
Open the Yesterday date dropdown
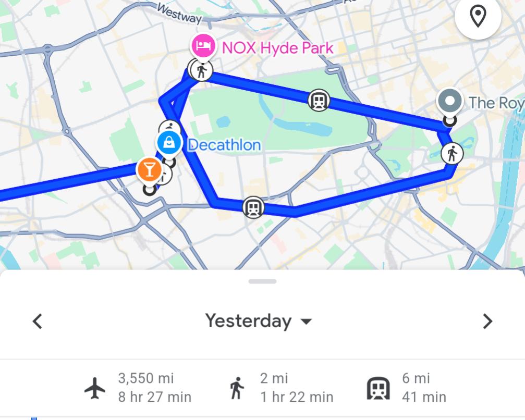click(x=259, y=321)
